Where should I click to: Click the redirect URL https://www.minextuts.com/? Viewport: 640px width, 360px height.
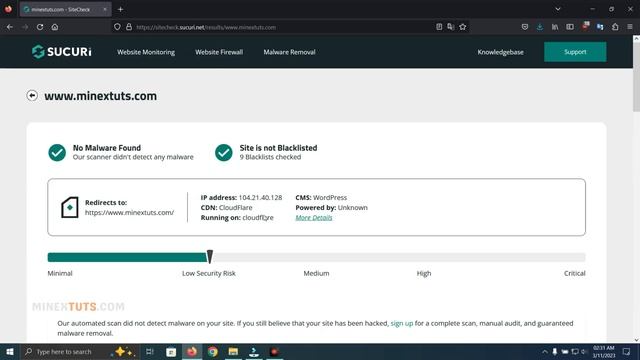[x=129, y=212]
